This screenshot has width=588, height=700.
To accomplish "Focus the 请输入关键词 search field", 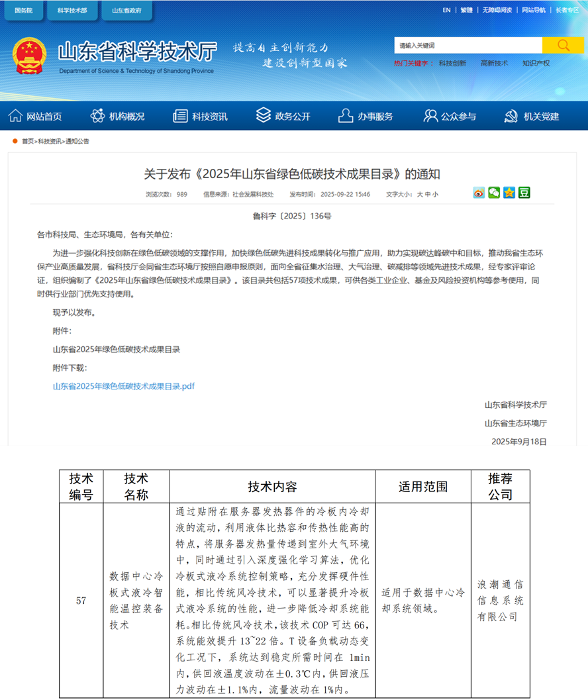I will pyautogui.click(x=468, y=45).
